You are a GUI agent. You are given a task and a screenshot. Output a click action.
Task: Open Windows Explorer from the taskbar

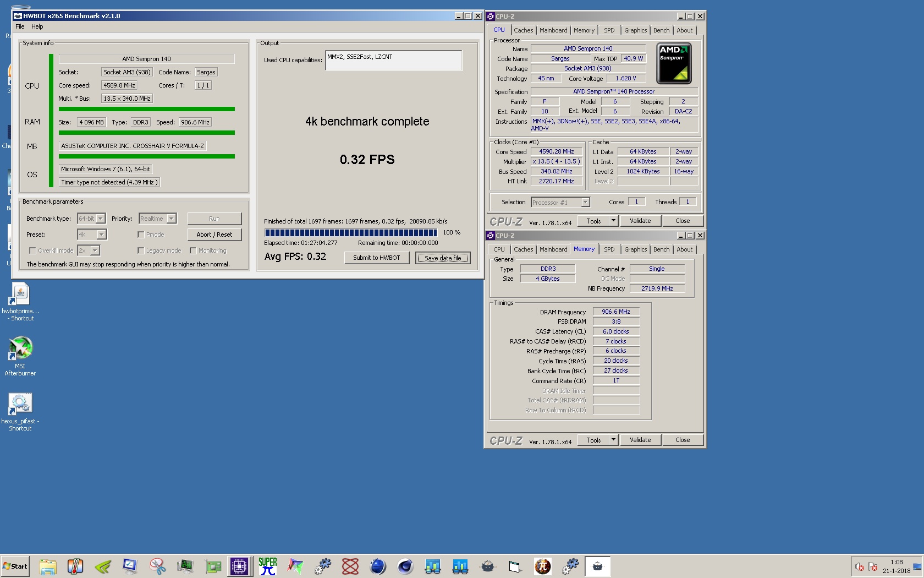click(x=48, y=566)
